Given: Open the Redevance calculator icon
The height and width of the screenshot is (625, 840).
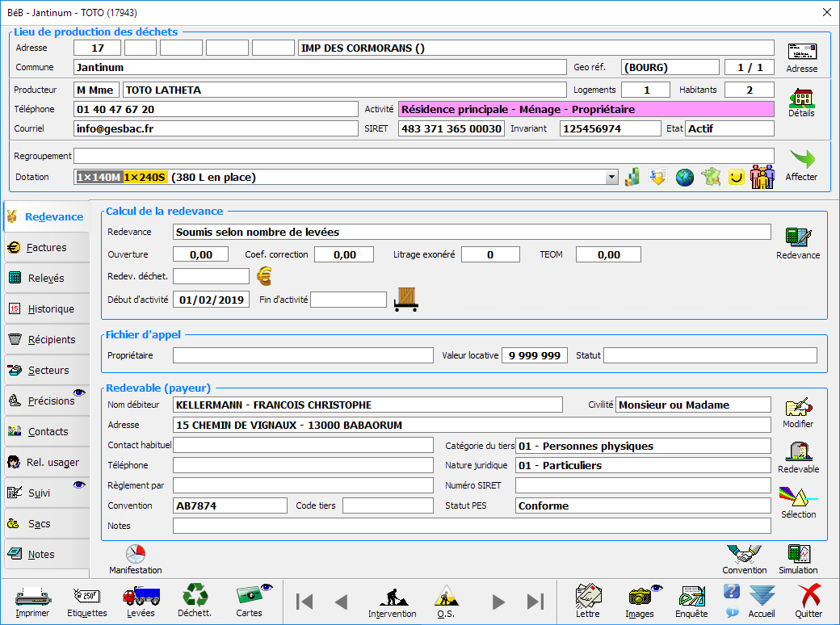Looking at the screenshot, I should 798,238.
